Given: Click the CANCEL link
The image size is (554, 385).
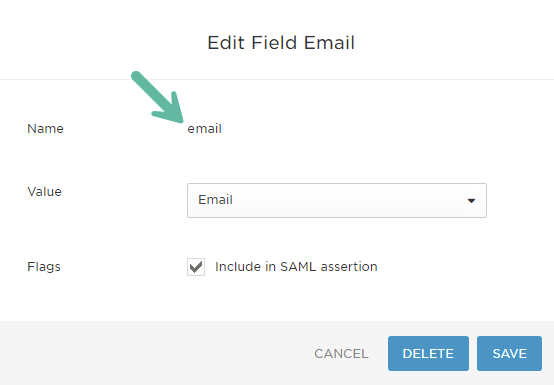Looking at the screenshot, I should tap(341, 354).
